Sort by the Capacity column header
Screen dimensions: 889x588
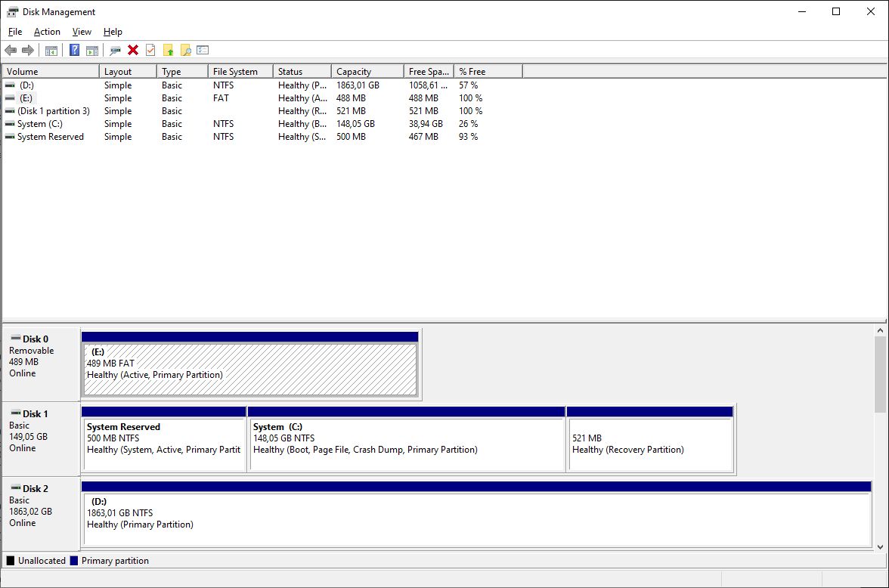click(368, 72)
